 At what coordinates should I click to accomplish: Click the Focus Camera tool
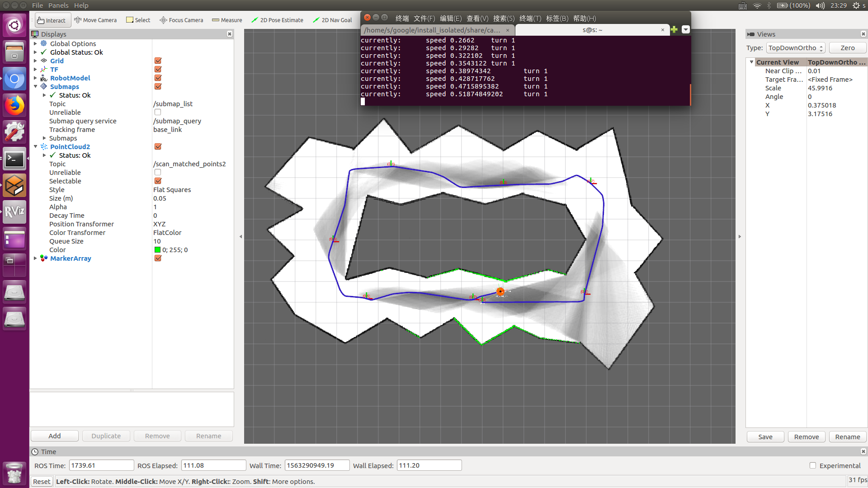181,20
